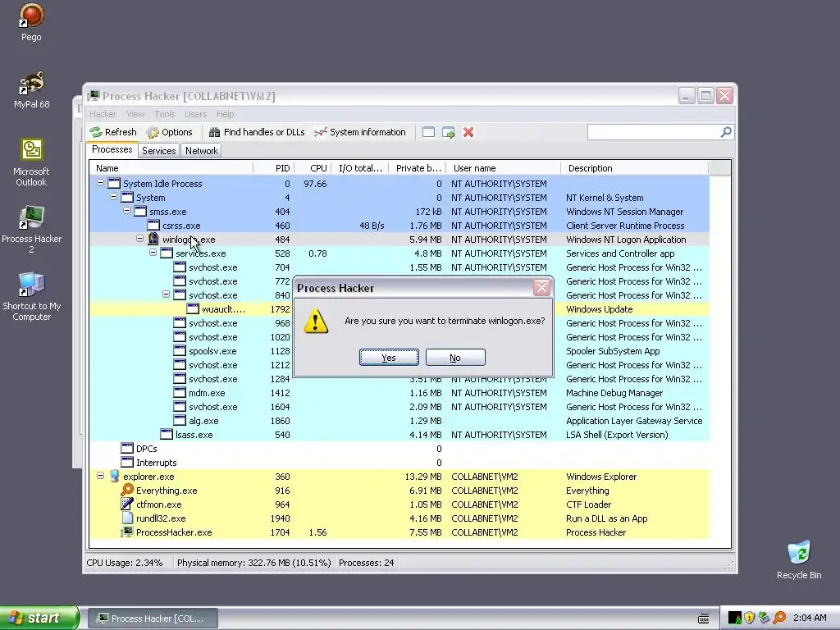Open Options from the toolbar
The image size is (840, 630).
pos(169,132)
